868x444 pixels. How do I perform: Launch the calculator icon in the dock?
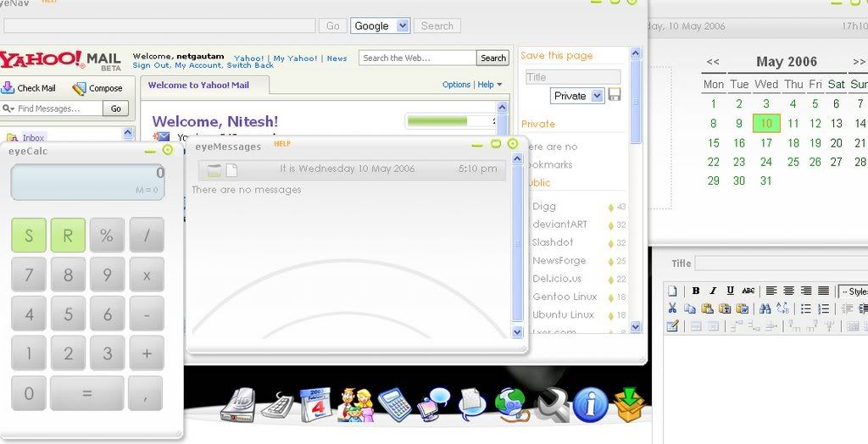click(x=395, y=405)
